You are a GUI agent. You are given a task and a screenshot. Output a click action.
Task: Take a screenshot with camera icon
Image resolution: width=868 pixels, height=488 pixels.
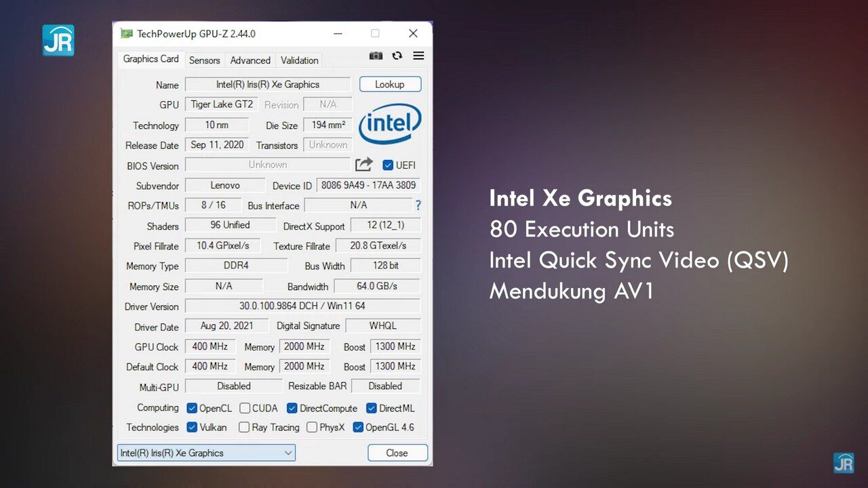point(376,56)
